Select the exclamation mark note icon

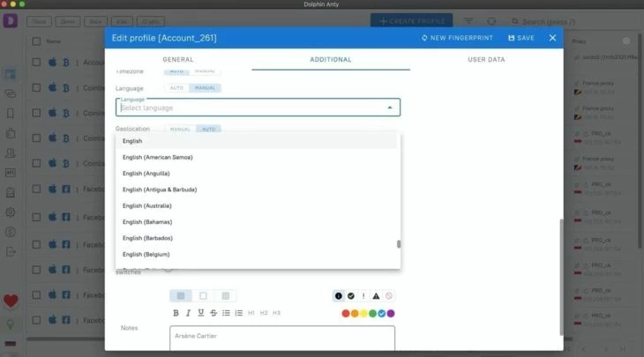(x=363, y=296)
